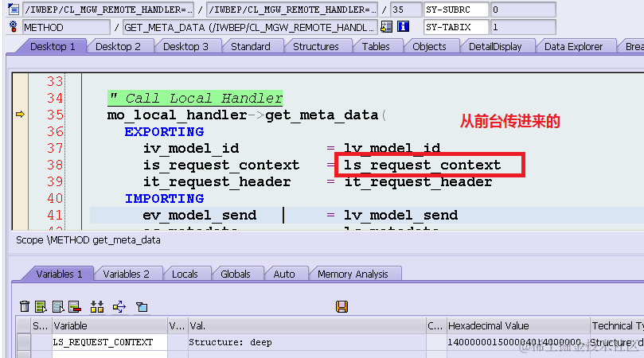This screenshot has height=358, width=644.
Task: Click the yellow current-line arrow at line 35
Action: point(20,114)
